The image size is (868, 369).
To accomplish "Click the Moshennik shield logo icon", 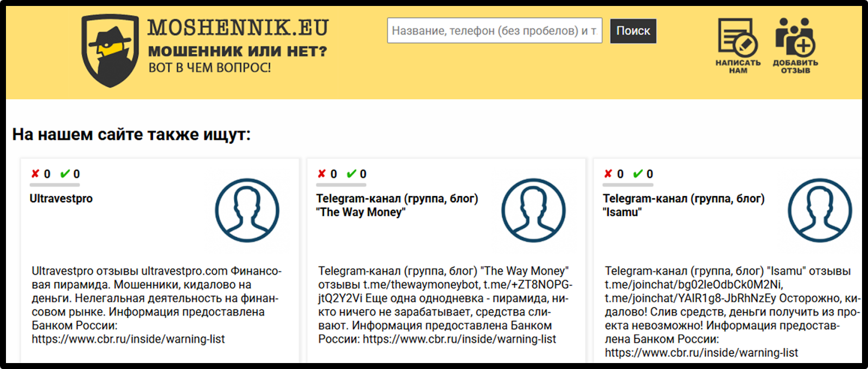I will tap(110, 50).
